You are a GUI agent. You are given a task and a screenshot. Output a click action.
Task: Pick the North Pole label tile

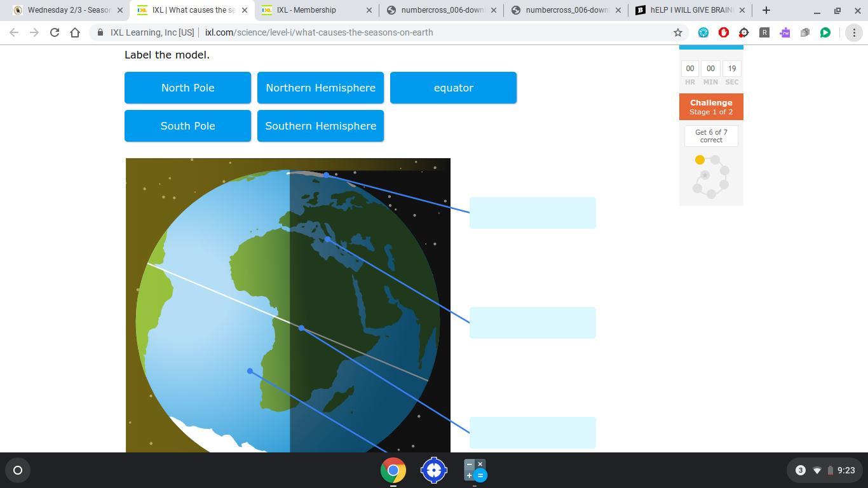(188, 88)
